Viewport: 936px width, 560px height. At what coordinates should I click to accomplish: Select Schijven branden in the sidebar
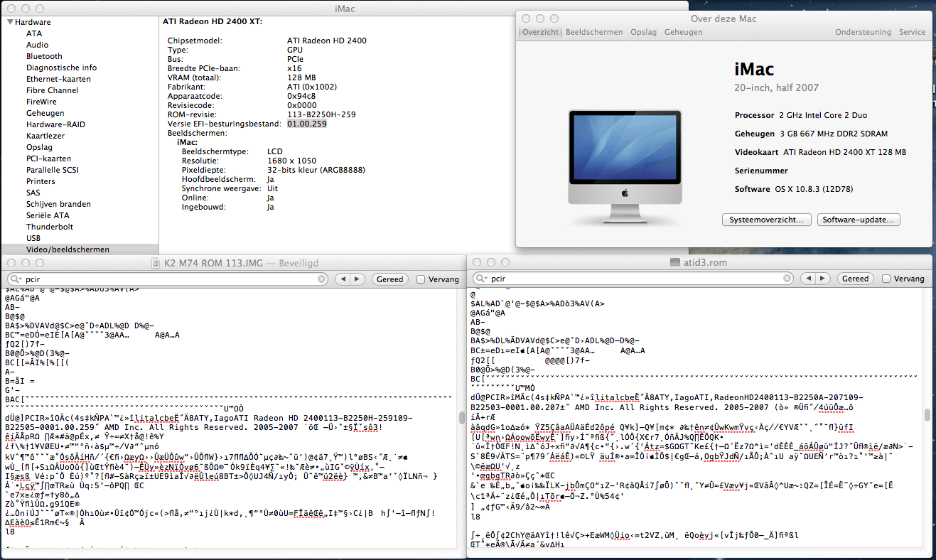tap(58, 204)
